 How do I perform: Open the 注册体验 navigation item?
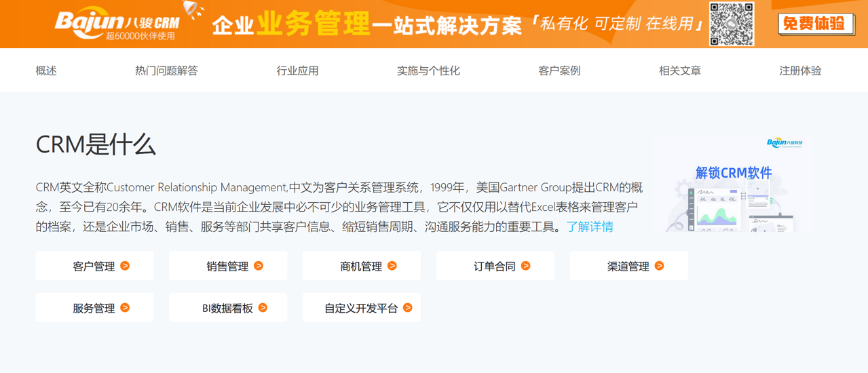click(800, 71)
